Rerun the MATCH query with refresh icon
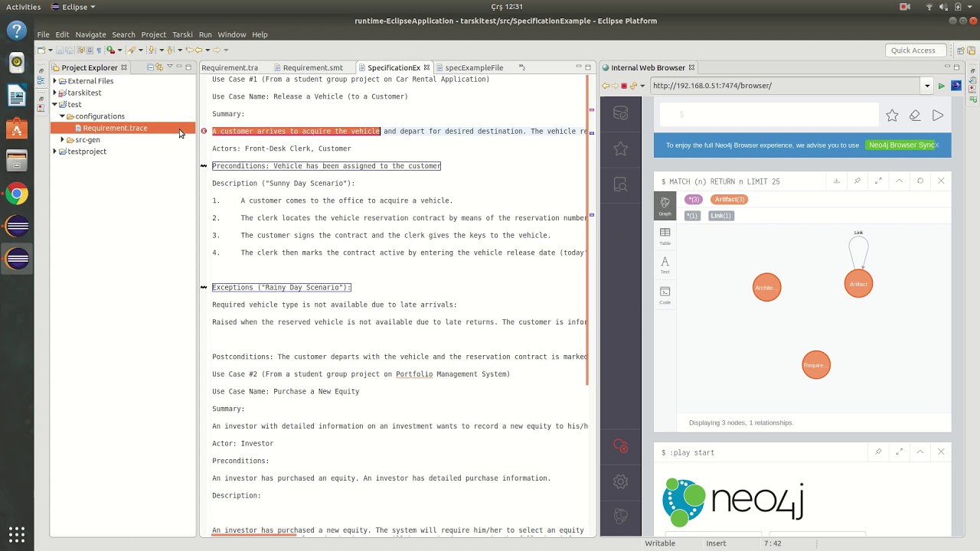The height and width of the screenshot is (551, 980). [920, 181]
